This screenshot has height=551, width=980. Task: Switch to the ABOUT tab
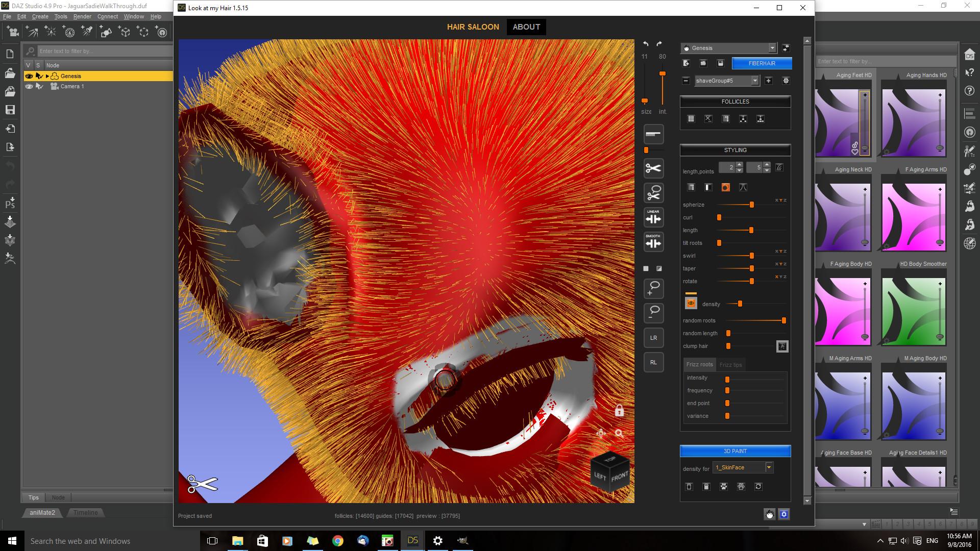point(526,27)
